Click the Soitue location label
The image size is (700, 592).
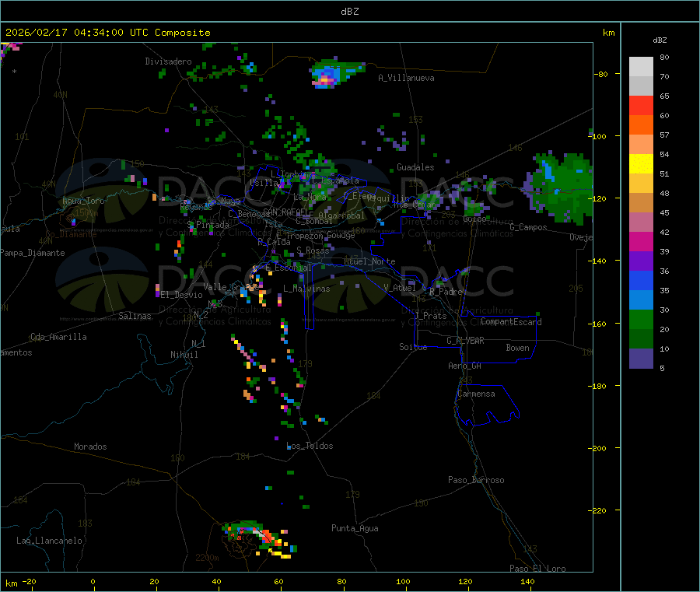tap(413, 347)
